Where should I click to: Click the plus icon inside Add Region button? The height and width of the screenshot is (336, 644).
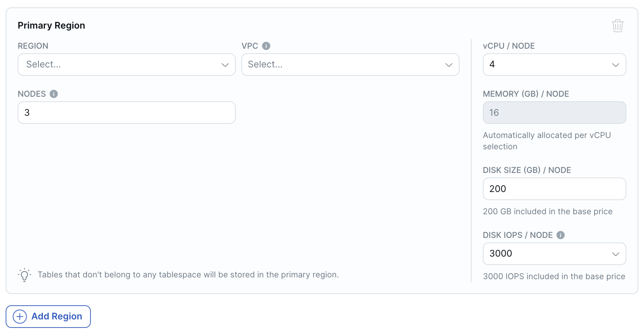point(20,317)
